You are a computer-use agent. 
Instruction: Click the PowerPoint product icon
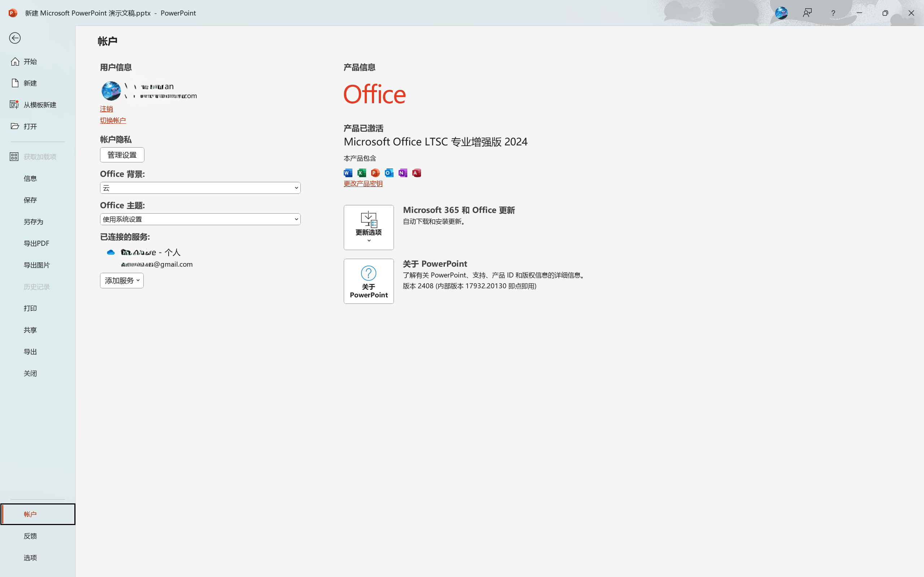[x=375, y=173]
